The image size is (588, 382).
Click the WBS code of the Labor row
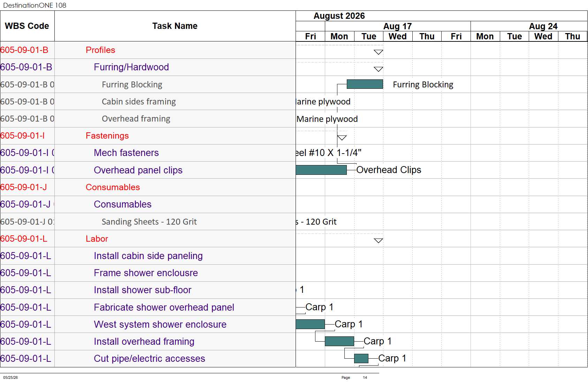[x=24, y=239]
